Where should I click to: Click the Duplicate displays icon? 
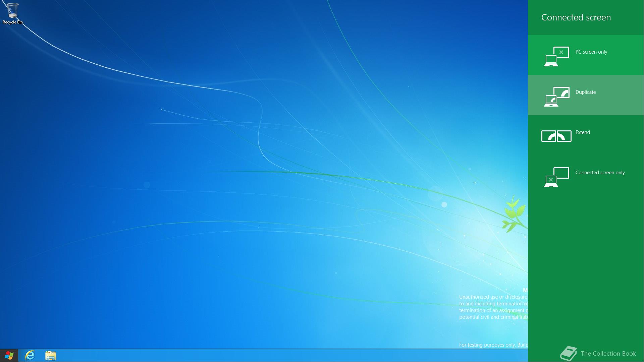556,97
